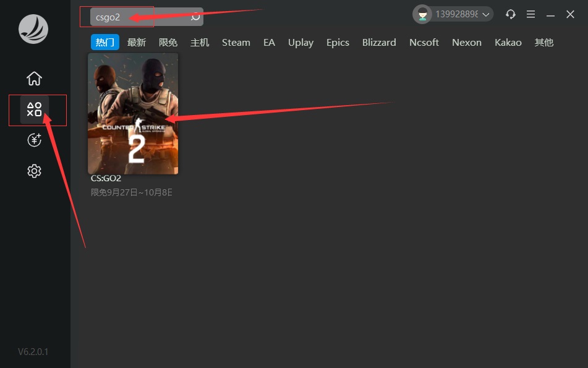Select the Counter-Strike 2 game cover

[133, 113]
